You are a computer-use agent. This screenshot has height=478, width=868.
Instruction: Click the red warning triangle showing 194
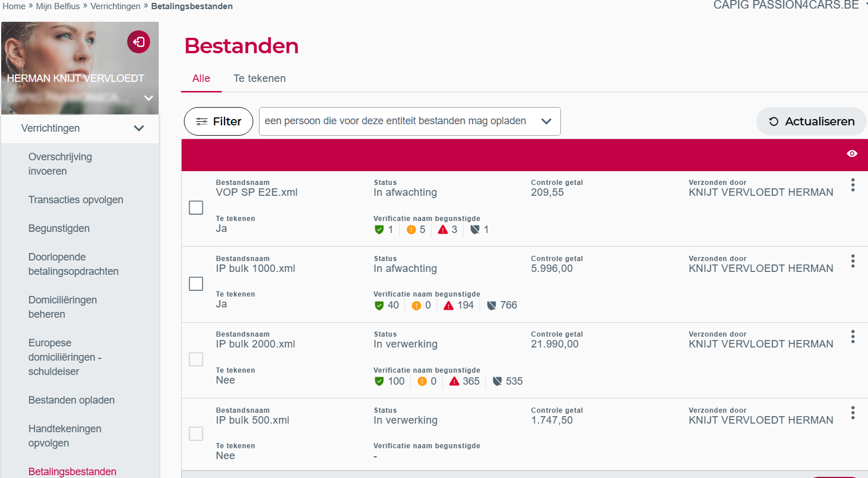click(449, 306)
